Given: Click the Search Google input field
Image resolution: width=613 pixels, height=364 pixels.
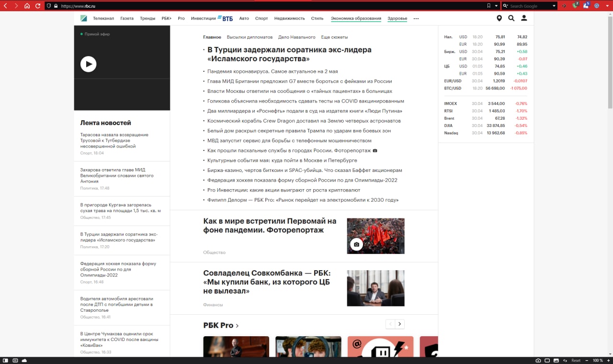Looking at the screenshot, I should [530, 6].
